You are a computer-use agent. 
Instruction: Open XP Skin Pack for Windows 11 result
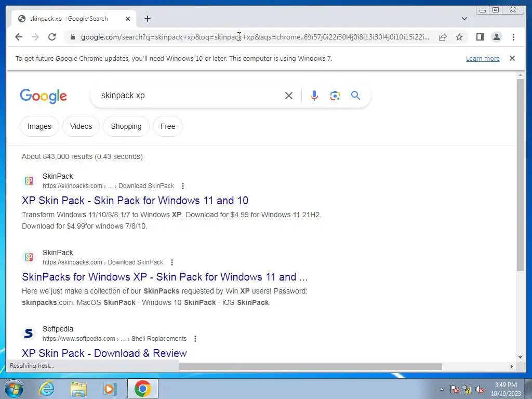pos(135,201)
